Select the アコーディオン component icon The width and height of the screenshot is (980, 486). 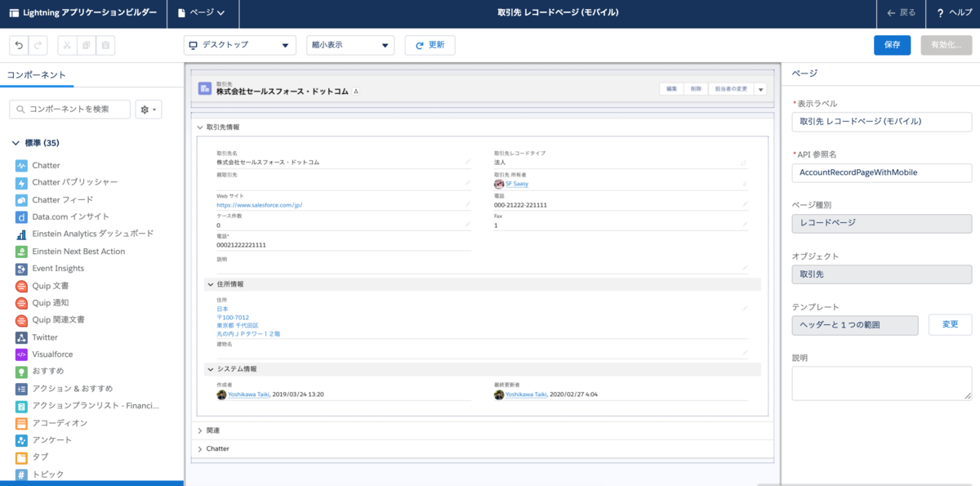point(22,423)
